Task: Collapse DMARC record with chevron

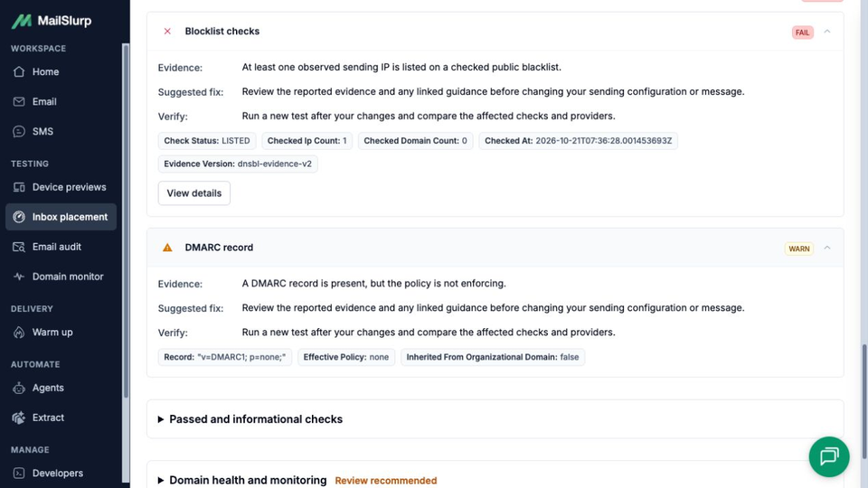Action: [x=827, y=248]
